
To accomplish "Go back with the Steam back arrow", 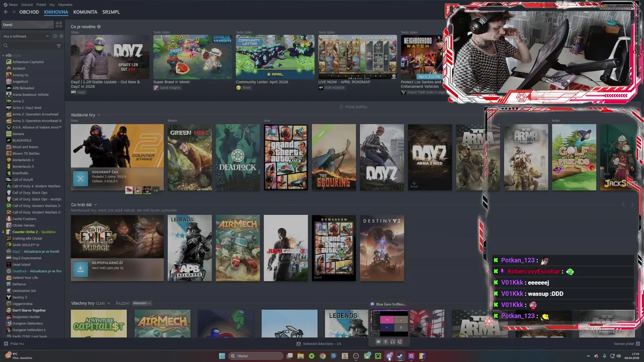I will (6, 12).
